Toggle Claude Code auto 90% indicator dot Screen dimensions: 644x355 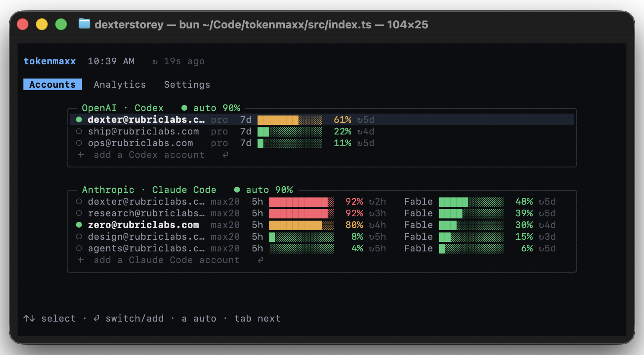click(237, 190)
